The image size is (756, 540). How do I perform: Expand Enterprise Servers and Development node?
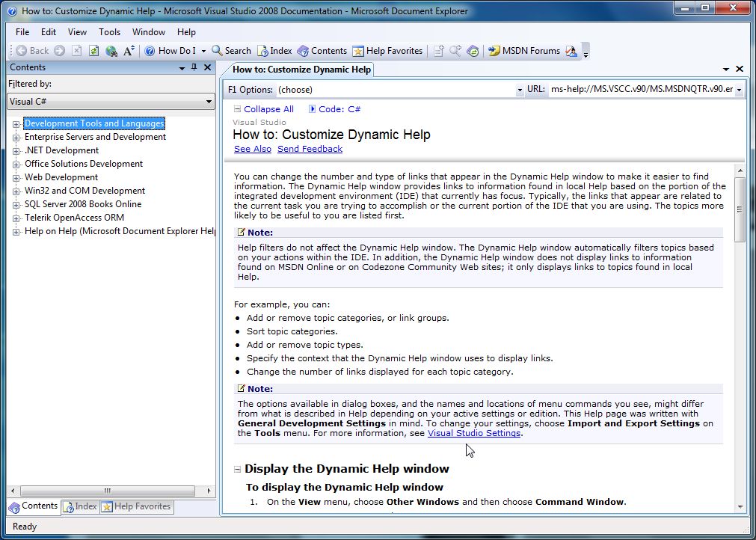[x=16, y=138]
